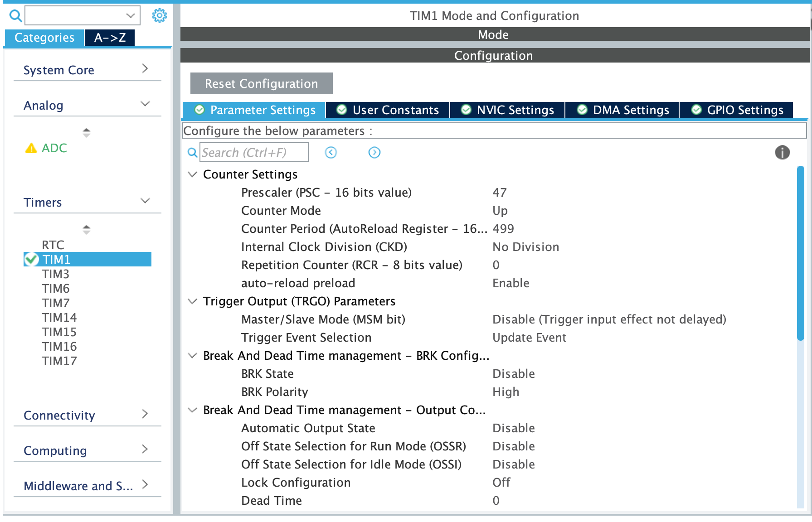The image size is (812, 522).
Task: Switch to the A->Z tab
Action: click(109, 38)
